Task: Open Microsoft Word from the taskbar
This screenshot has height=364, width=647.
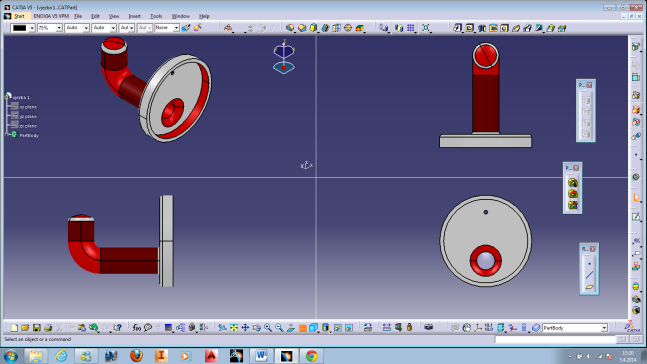Action: click(x=261, y=356)
